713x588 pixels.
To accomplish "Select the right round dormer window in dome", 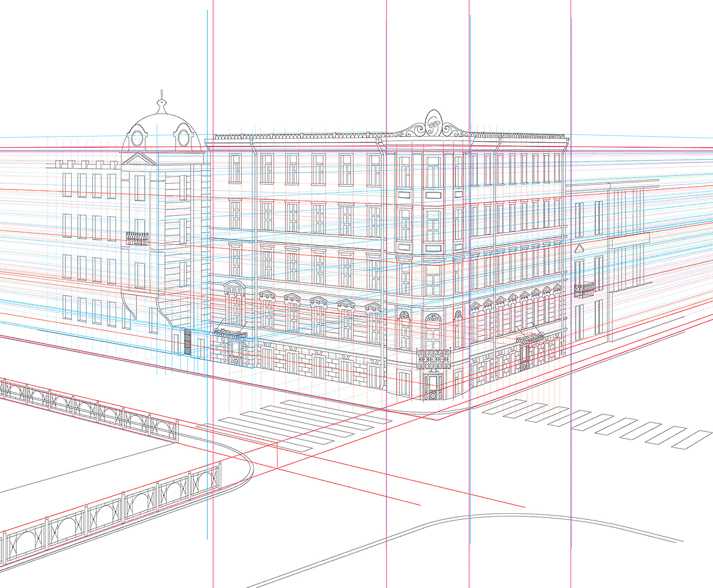I will pos(184,138).
